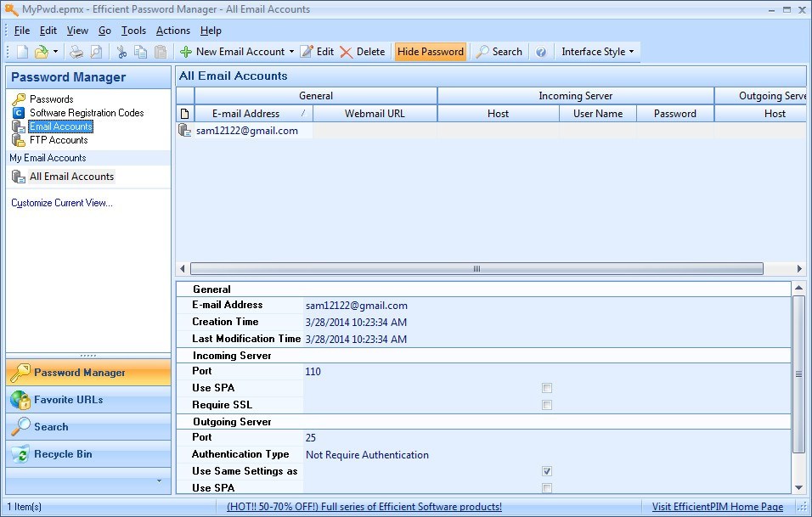Image resolution: width=812 pixels, height=517 pixels.
Task: Click the Open file folder icon
Action: (x=41, y=52)
